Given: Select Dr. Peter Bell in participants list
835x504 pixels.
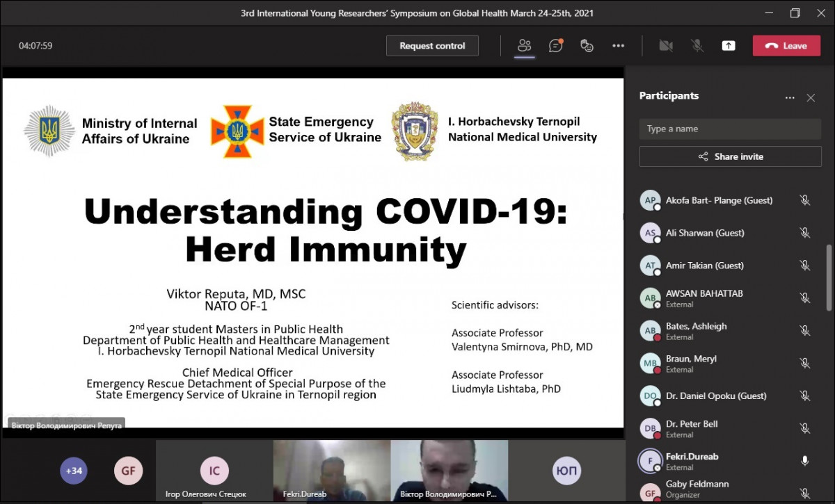Looking at the screenshot, I should [692, 424].
